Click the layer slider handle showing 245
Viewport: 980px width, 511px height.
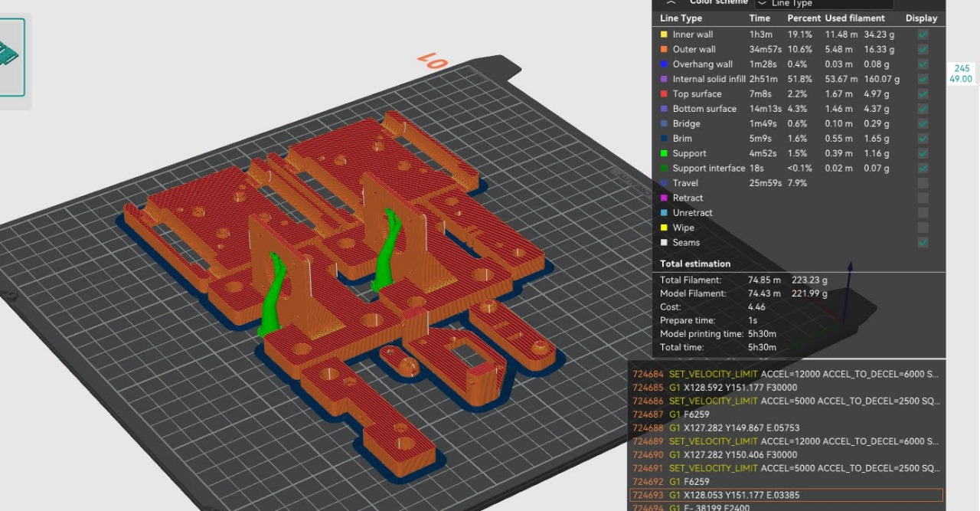point(962,74)
